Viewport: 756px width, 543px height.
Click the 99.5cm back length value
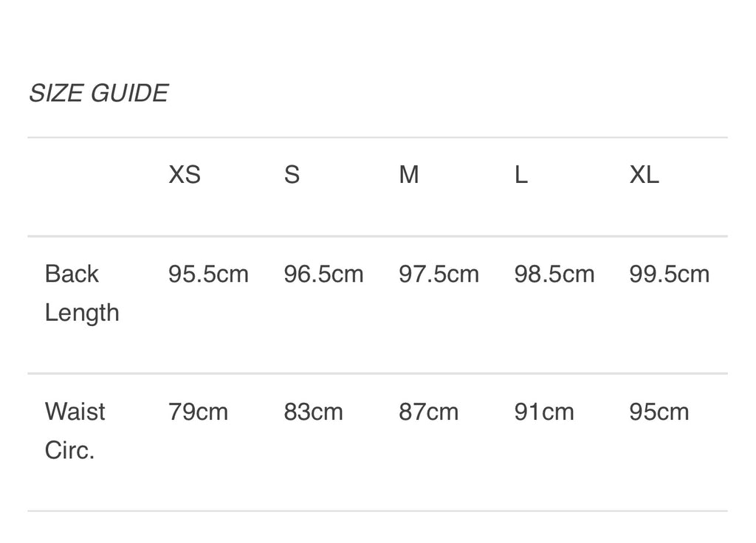coord(669,274)
